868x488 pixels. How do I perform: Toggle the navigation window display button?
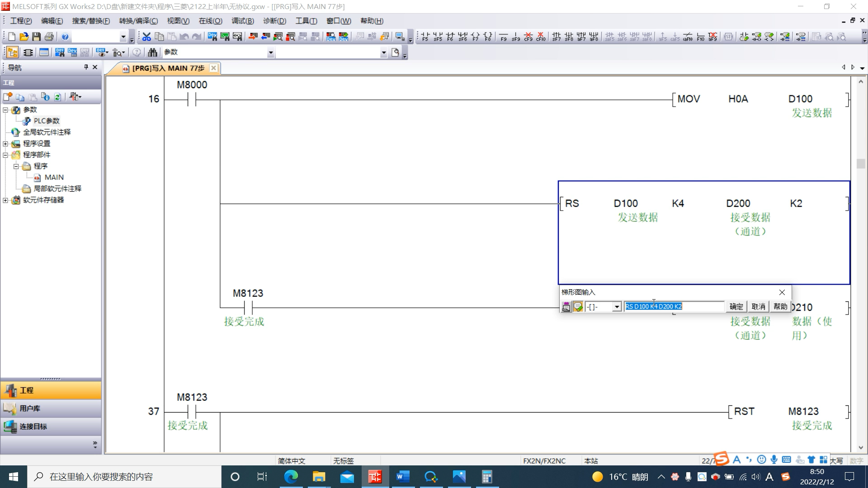click(12, 52)
